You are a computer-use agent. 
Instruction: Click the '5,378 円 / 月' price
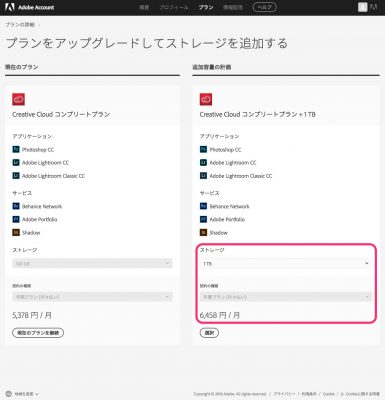(32, 315)
